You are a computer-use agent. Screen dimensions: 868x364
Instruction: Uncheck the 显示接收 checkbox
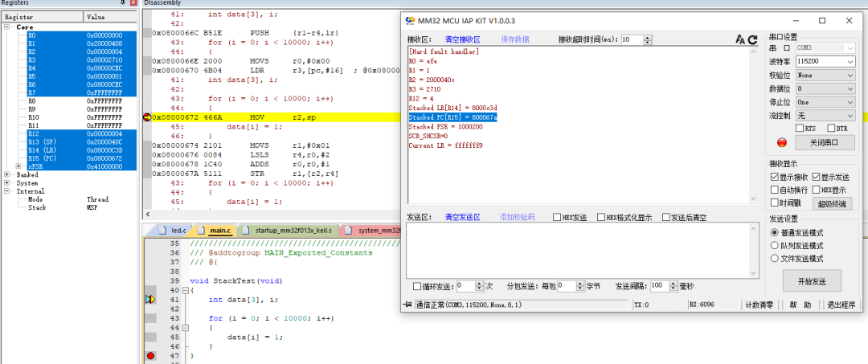pos(775,177)
